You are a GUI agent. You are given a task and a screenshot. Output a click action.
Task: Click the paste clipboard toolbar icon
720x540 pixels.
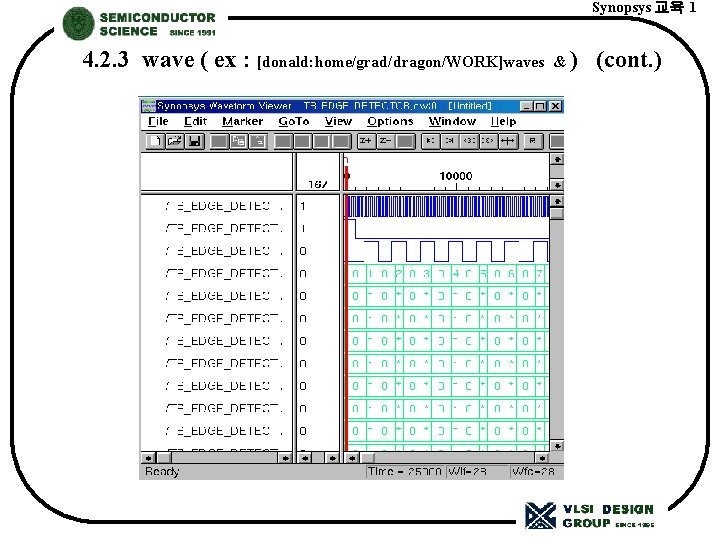tap(259, 141)
